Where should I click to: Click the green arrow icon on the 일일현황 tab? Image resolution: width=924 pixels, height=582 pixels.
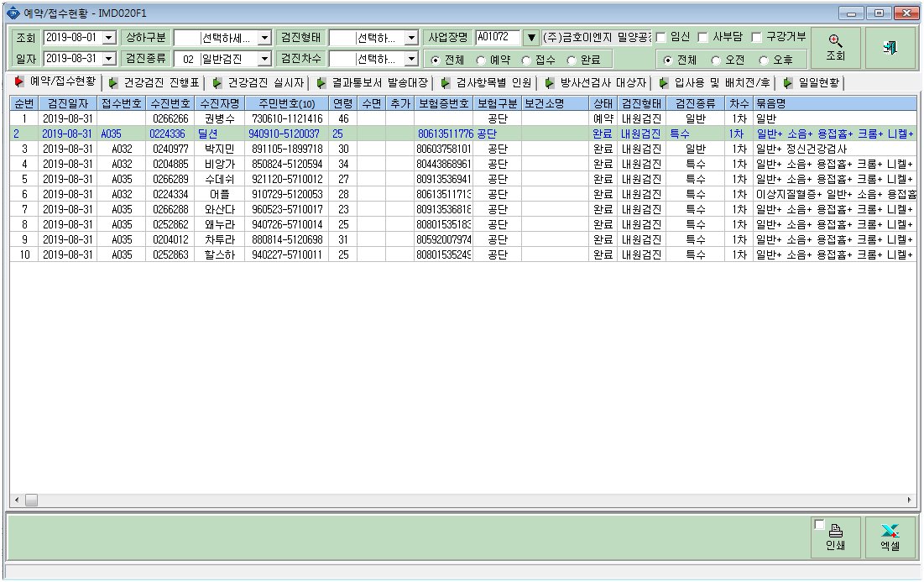pos(787,83)
